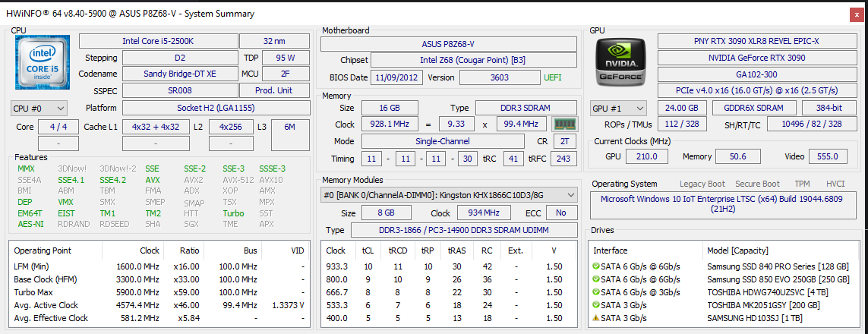
Task: Click the Secure Boot label
Action: 757,184
